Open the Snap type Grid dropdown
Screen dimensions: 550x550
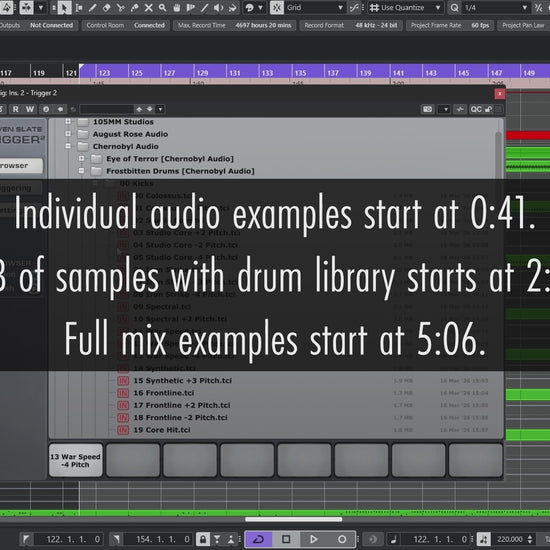click(315, 7)
